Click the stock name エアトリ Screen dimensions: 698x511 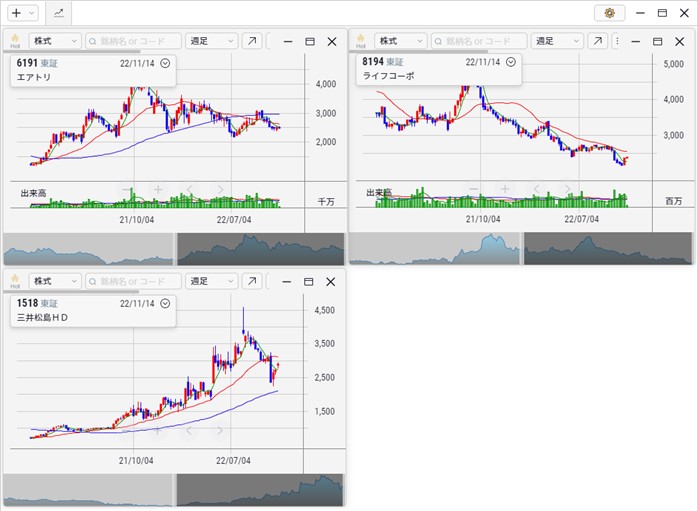coord(34,77)
